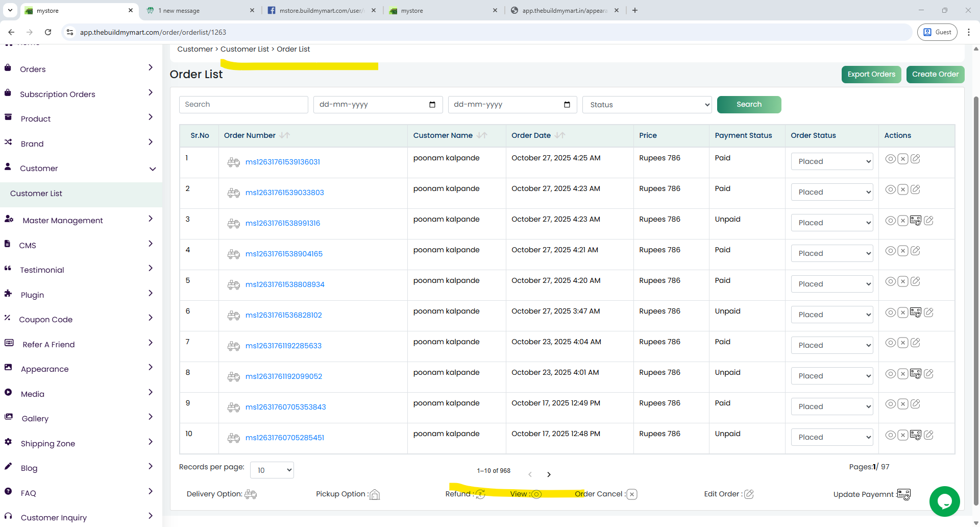The height and width of the screenshot is (527, 980).
Task: Switch to mstore.buildmymart.com browser tab
Action: pos(322,10)
